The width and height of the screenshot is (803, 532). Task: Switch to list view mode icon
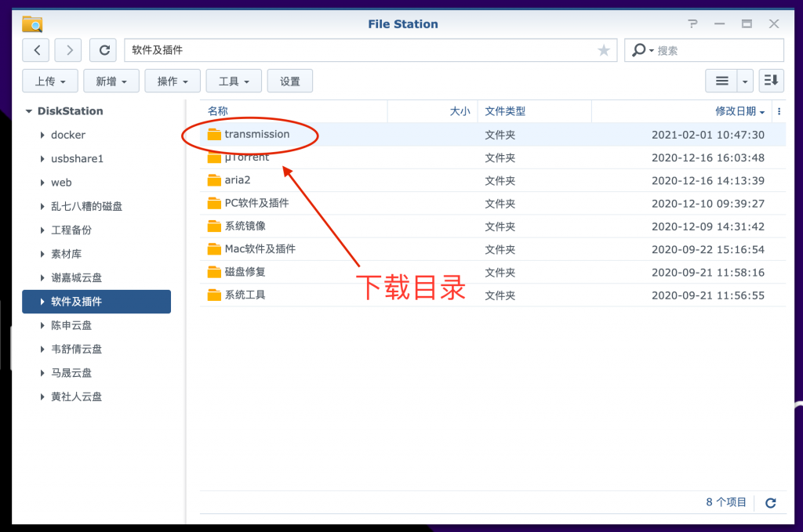click(721, 81)
